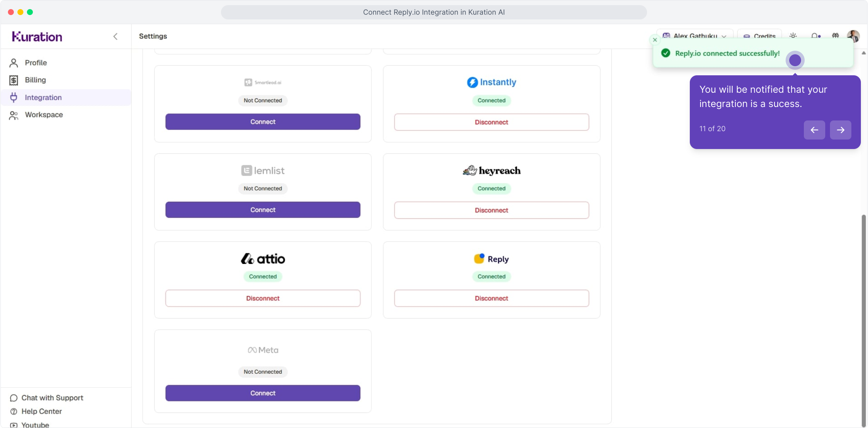The image size is (868, 428).
Task: Collapse the sidebar with the chevron
Action: [115, 36]
